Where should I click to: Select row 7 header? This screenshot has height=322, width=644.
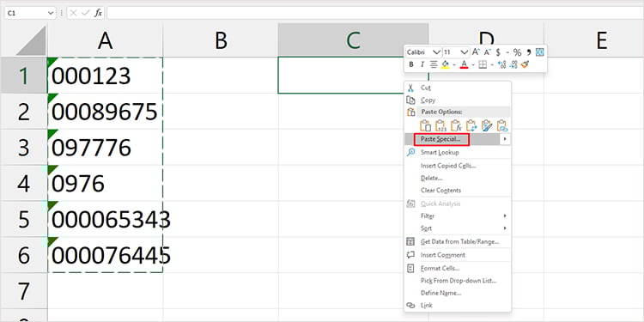click(24, 291)
